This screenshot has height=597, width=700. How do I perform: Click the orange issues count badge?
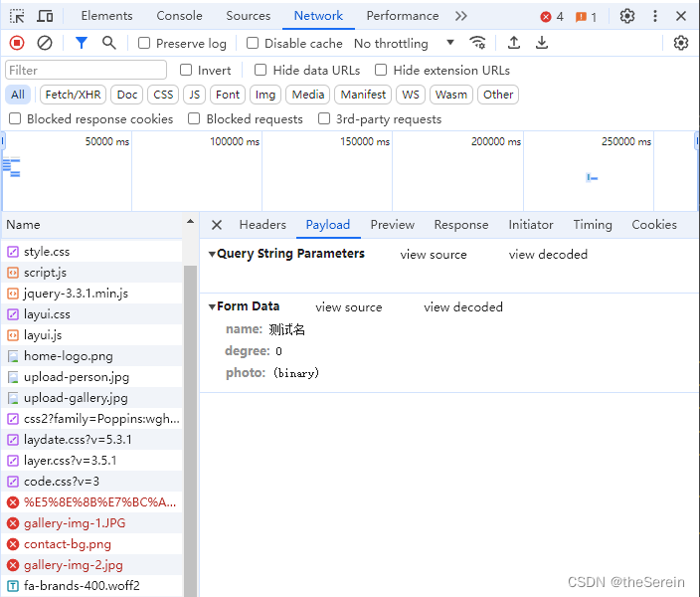point(587,17)
